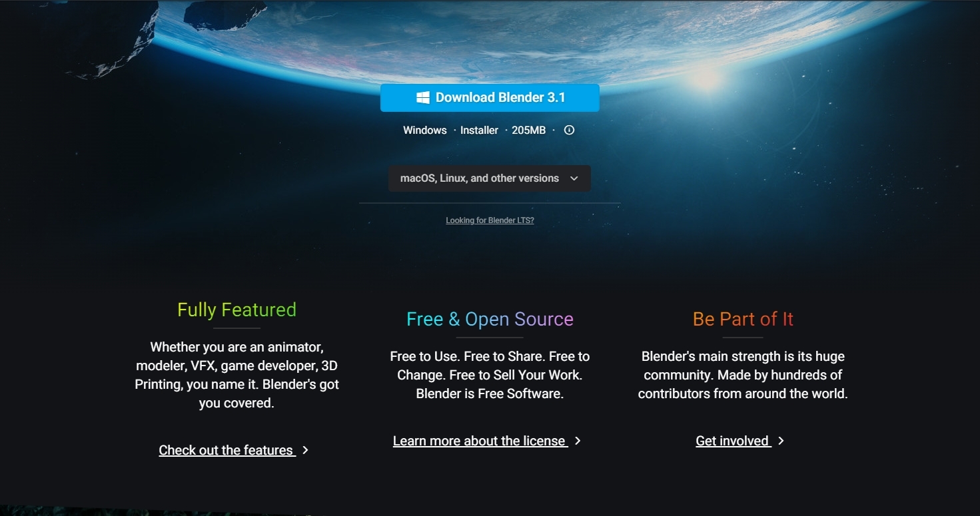Image resolution: width=980 pixels, height=516 pixels.
Task: Click the Windows logo on download button
Action: [x=423, y=98]
